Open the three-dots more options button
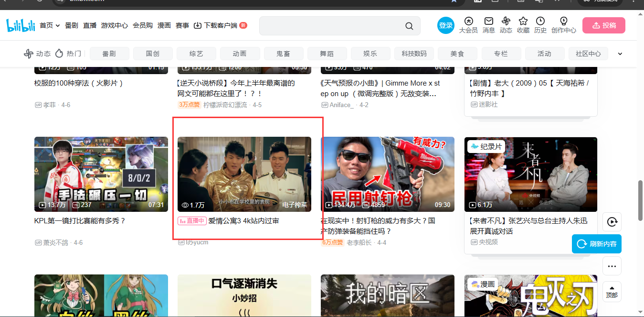644x317 pixels. click(x=612, y=266)
